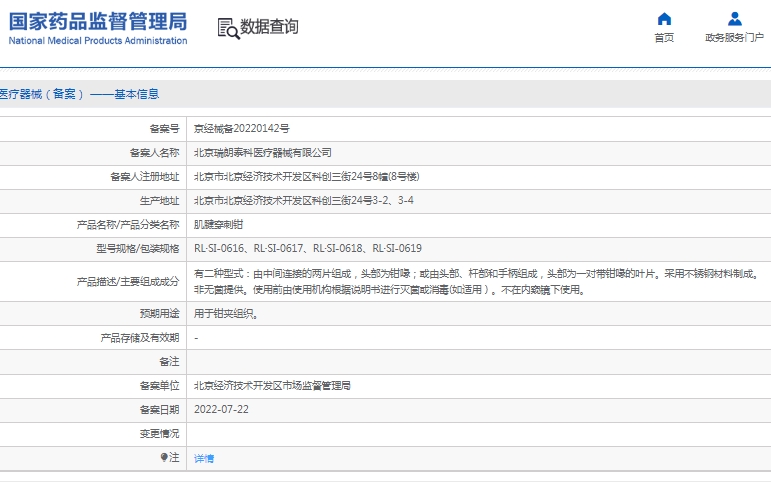Click the 产品名称/产品分类名称 label

click(x=128, y=225)
